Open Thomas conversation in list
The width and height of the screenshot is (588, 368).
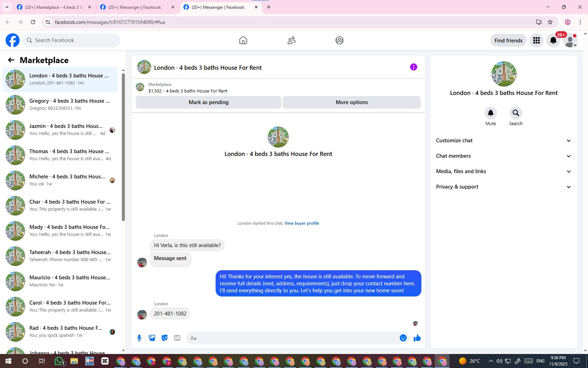tap(61, 155)
